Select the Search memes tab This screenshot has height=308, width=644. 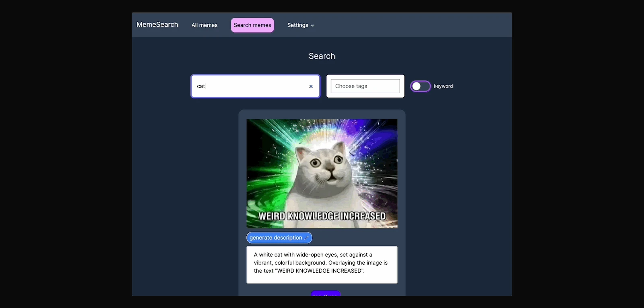tap(252, 25)
